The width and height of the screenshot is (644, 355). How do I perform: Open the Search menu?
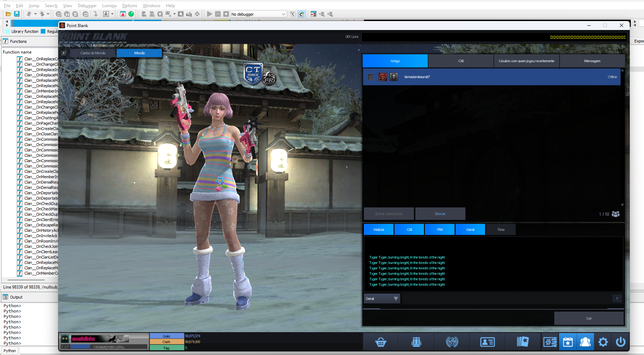51,5
